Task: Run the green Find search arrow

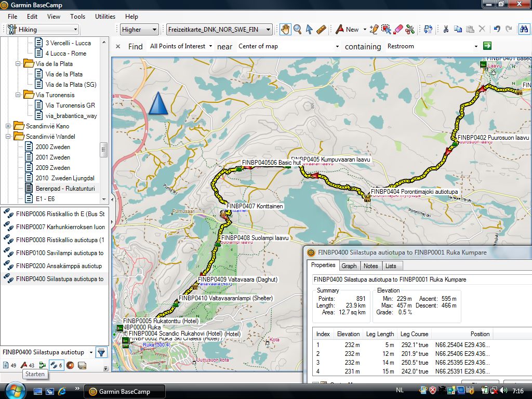Action: tap(487, 46)
